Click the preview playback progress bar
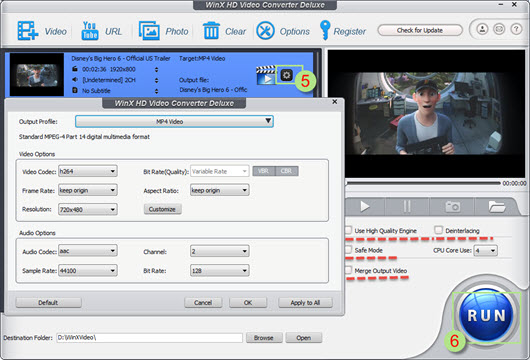 [423, 183]
